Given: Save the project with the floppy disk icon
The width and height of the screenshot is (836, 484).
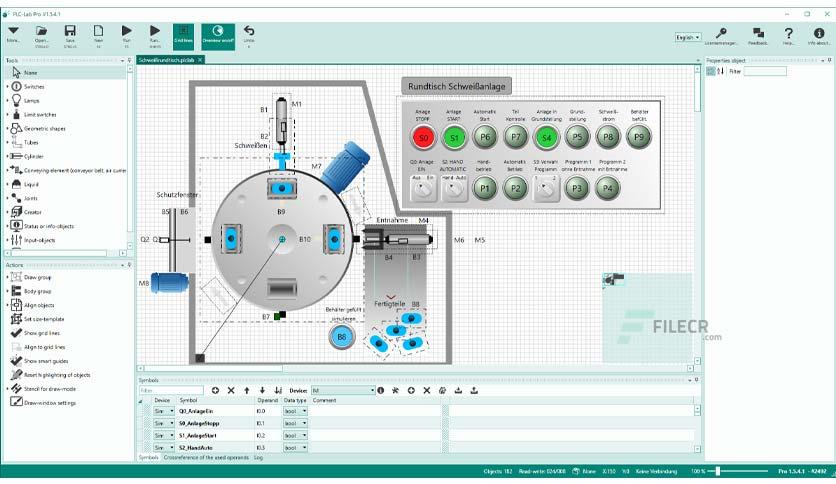Looking at the screenshot, I should [x=70, y=31].
